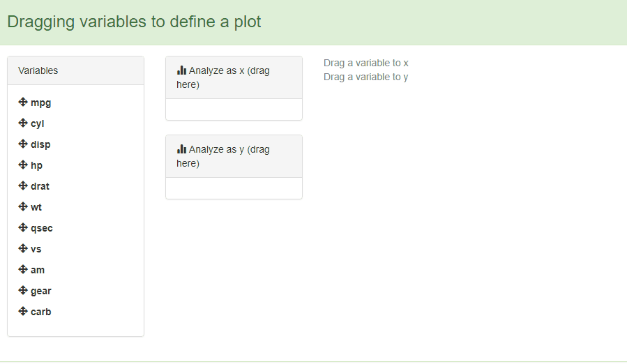The image size is (627, 364).
Task: Click the move icon beside qsec
Action: point(23,228)
